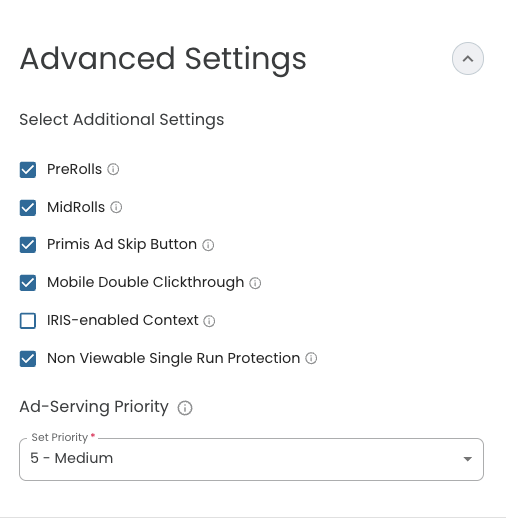Open the Ad-Serving Priority info icon
506x520 pixels.
coord(185,408)
